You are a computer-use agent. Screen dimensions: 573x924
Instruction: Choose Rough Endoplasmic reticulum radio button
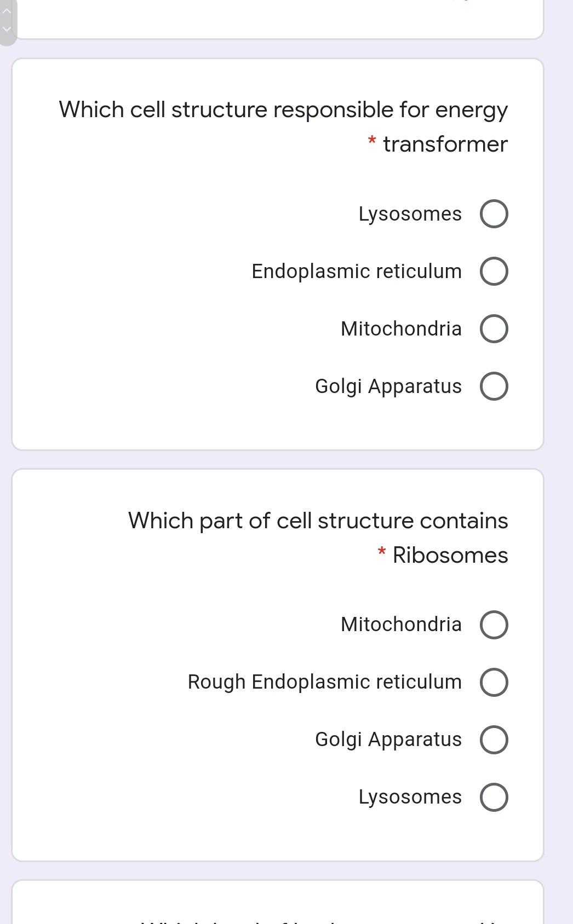(494, 682)
